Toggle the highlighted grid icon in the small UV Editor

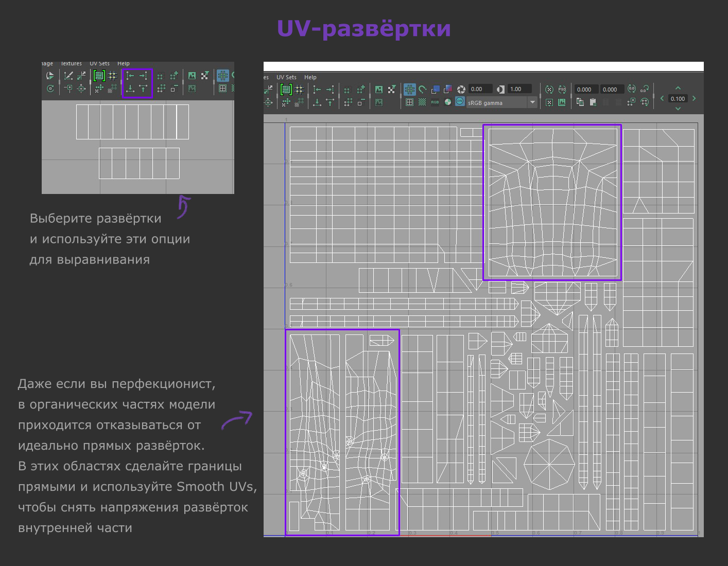(x=222, y=76)
